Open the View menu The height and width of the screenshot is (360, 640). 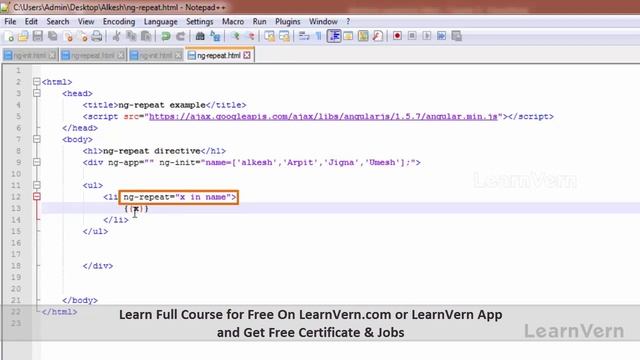coord(86,22)
